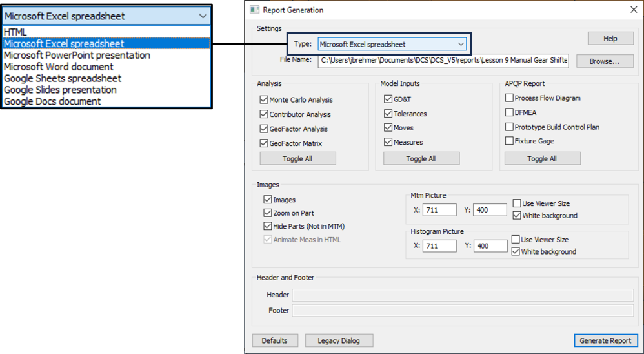Uncheck GD&T under Model Inputs
The height and width of the screenshot is (354, 644).
388,99
